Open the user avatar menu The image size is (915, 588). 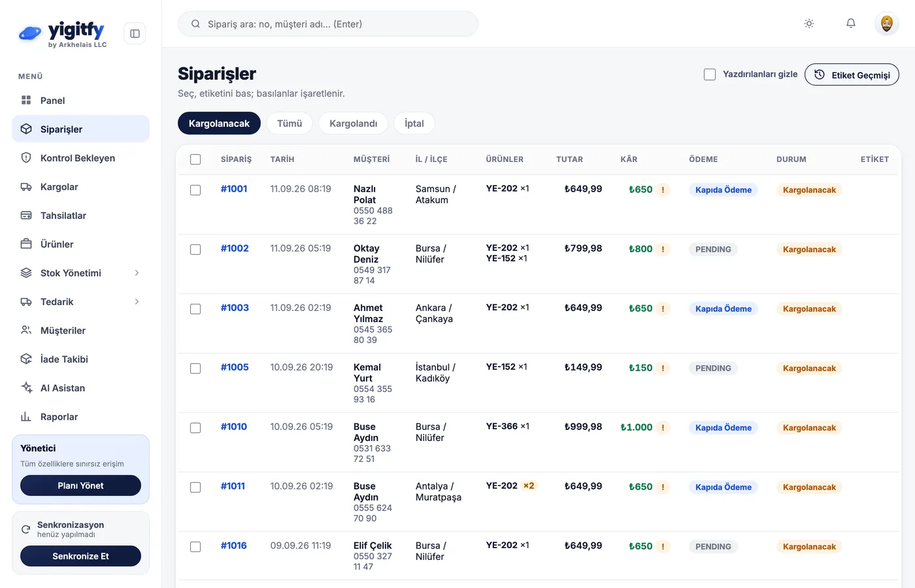point(887,24)
